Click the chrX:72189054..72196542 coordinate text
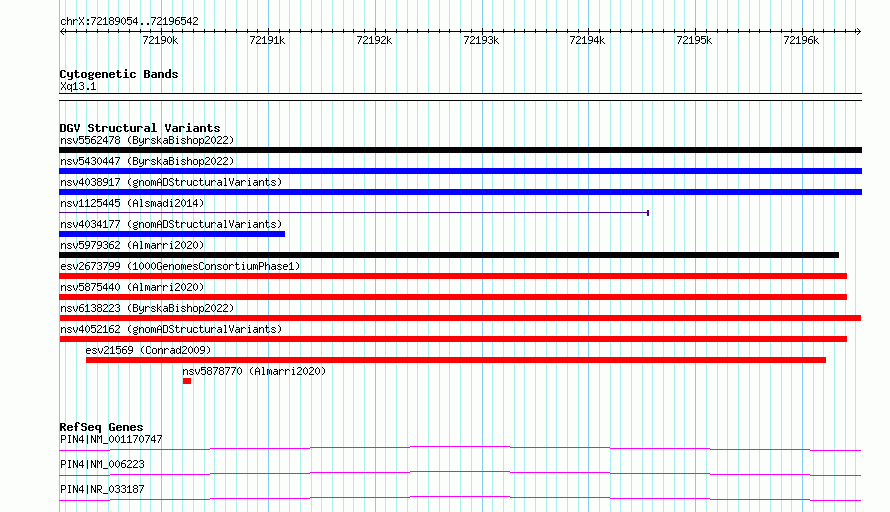 129,21
